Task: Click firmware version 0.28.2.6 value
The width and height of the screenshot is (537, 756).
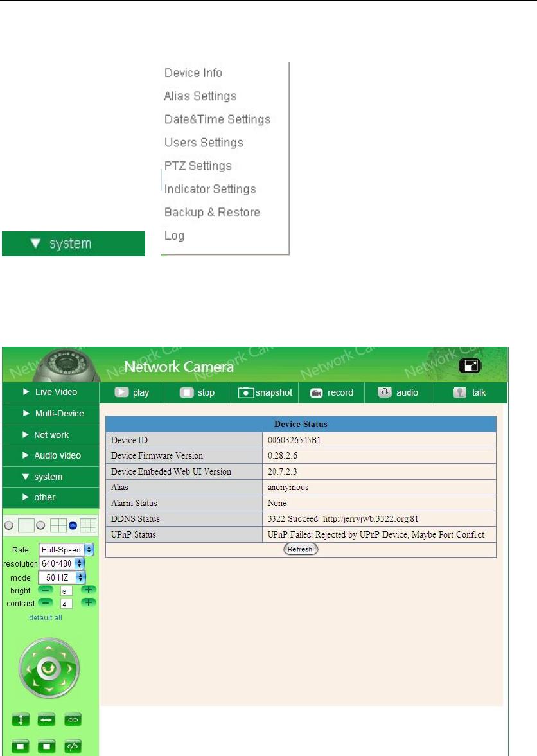Action: pos(283,455)
